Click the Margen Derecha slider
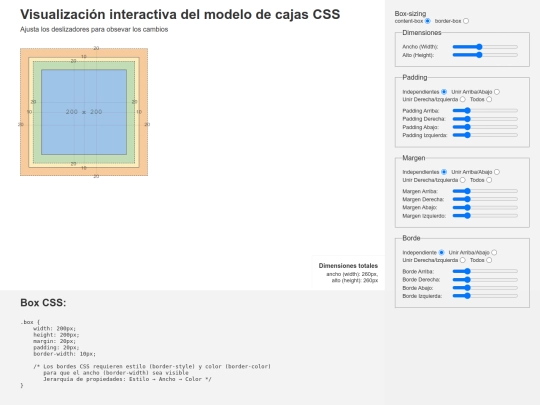Viewport: 540px width, 405px height. pos(485,199)
